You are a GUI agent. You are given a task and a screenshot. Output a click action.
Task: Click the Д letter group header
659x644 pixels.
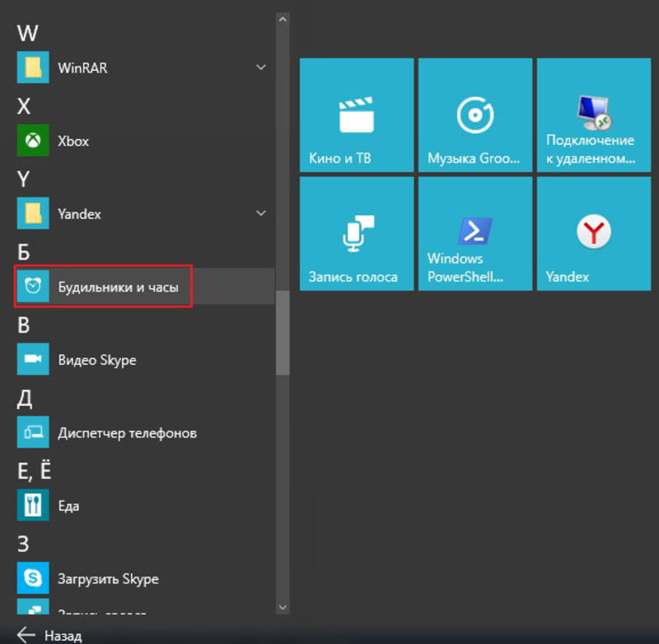click(x=25, y=399)
